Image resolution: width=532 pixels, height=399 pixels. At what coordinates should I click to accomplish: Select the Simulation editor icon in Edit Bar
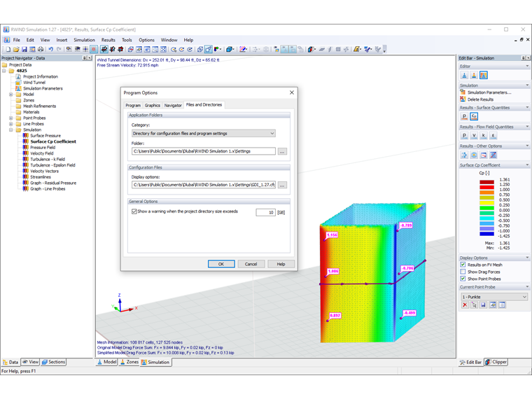pos(484,76)
